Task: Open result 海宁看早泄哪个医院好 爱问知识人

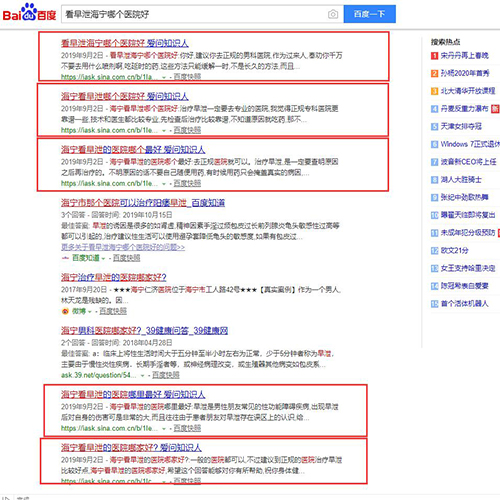Action: tap(125, 96)
